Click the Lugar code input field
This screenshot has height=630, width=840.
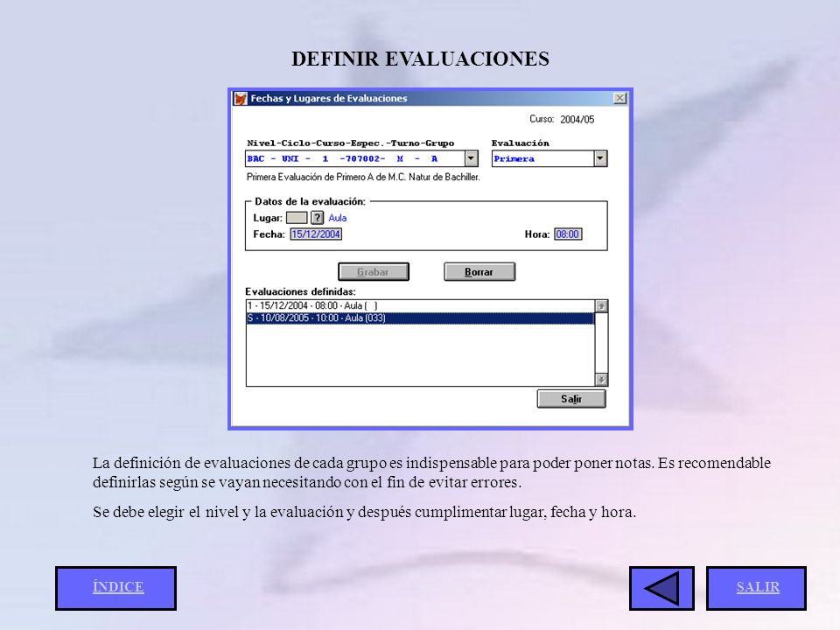(297, 218)
